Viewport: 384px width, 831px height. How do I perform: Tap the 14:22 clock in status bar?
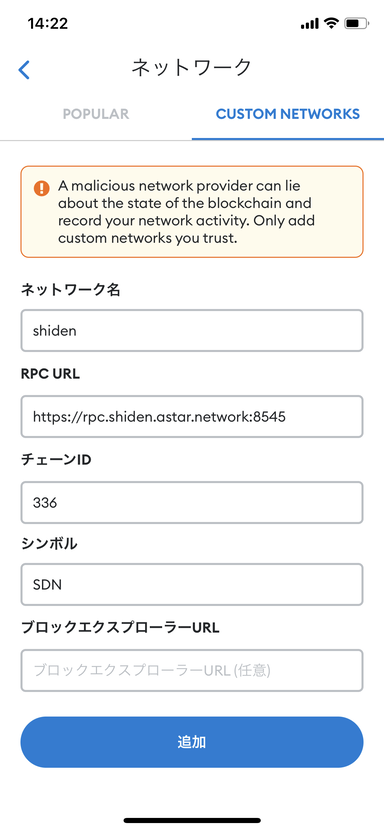[48, 24]
